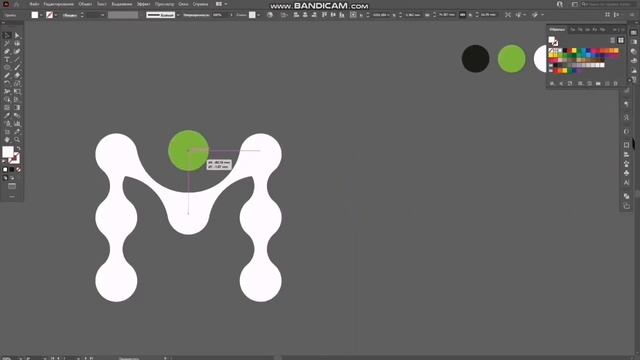Open Swatches panel flyout menu
640x360 pixels.
point(622,29)
